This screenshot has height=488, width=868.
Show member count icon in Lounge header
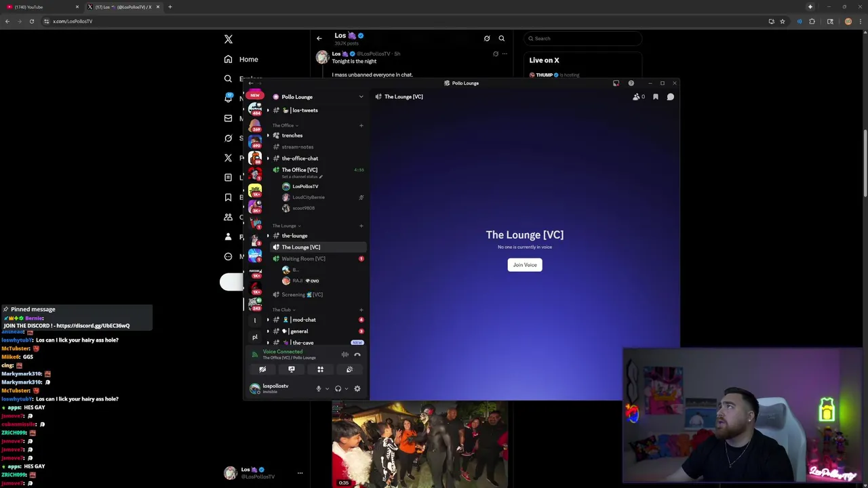point(638,97)
